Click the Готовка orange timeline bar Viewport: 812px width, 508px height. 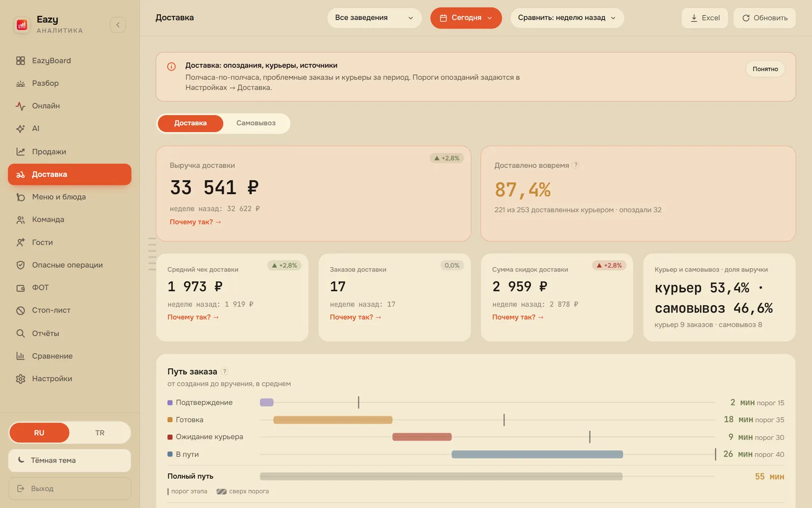click(x=333, y=420)
